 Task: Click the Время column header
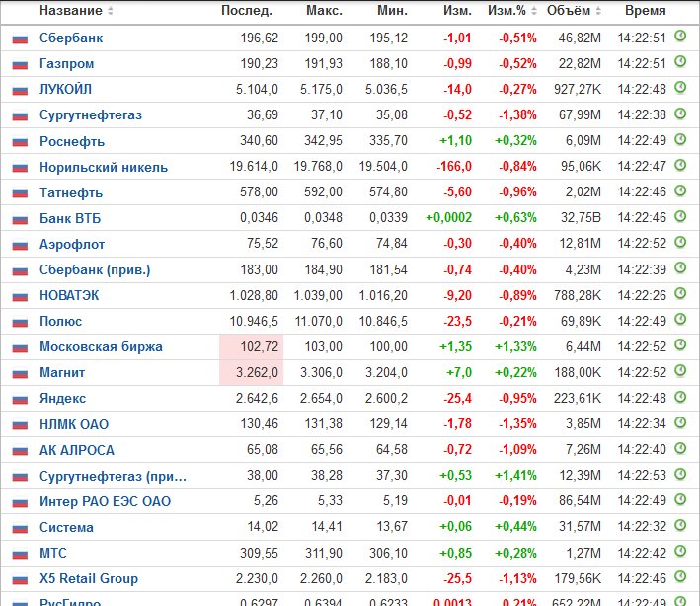click(646, 11)
